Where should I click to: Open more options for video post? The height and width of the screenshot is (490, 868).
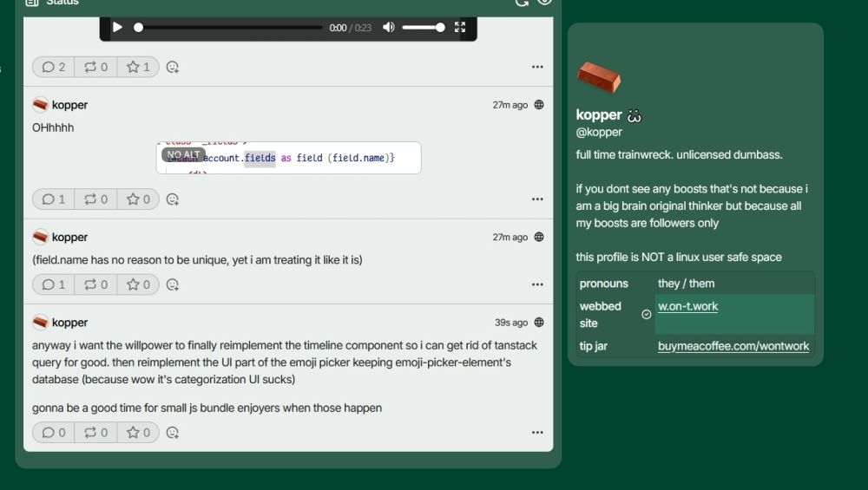pyautogui.click(x=537, y=67)
